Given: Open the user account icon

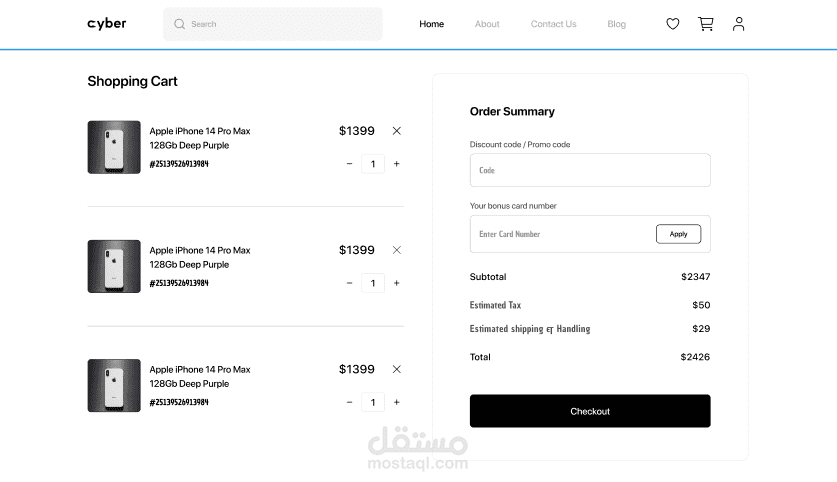Looking at the screenshot, I should point(738,23).
